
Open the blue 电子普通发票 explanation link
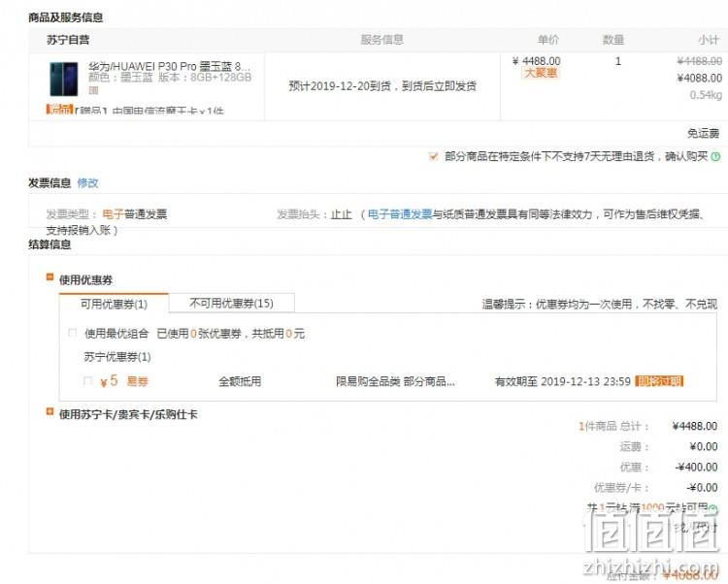tap(400, 214)
